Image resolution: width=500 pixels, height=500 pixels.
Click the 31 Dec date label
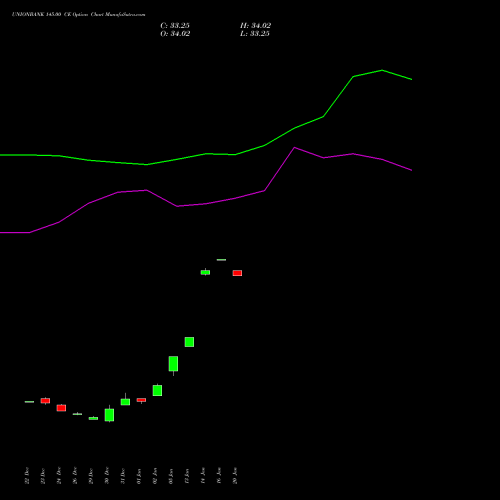click(x=123, y=476)
